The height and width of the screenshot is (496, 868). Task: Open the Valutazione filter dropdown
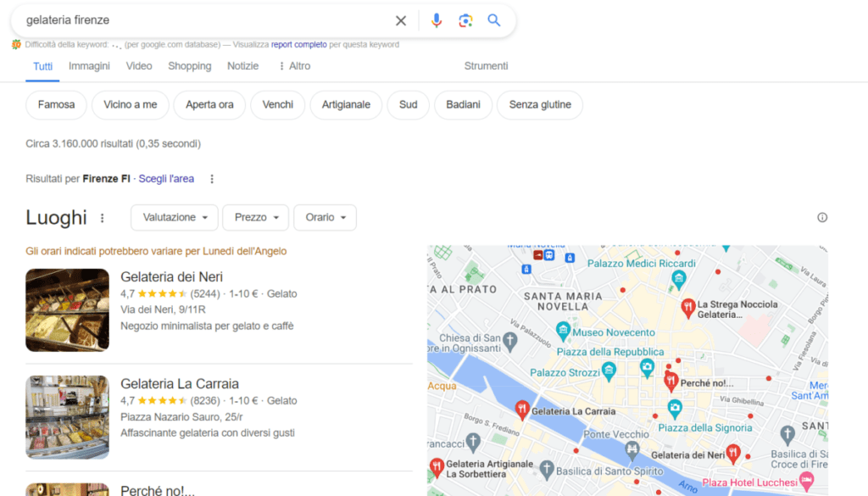pos(175,218)
